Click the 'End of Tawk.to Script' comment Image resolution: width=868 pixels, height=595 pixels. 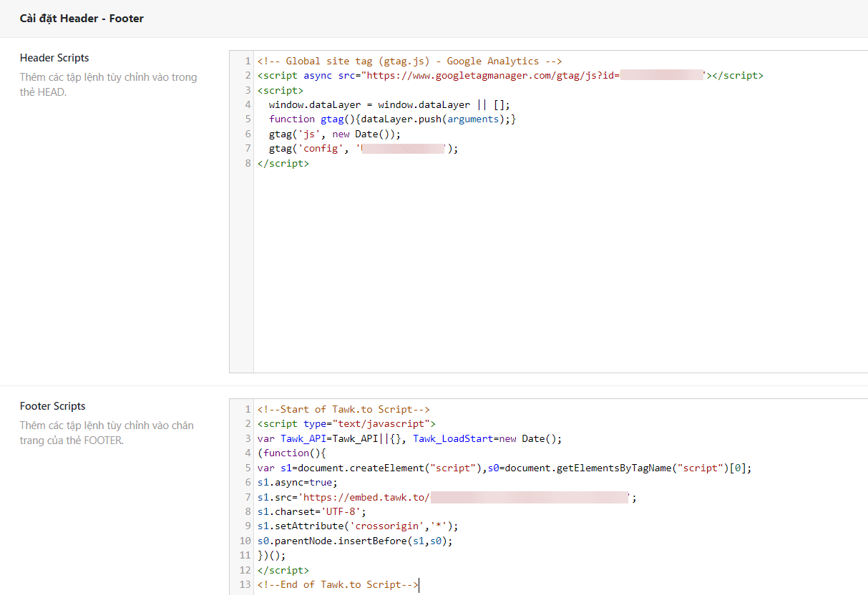click(336, 584)
